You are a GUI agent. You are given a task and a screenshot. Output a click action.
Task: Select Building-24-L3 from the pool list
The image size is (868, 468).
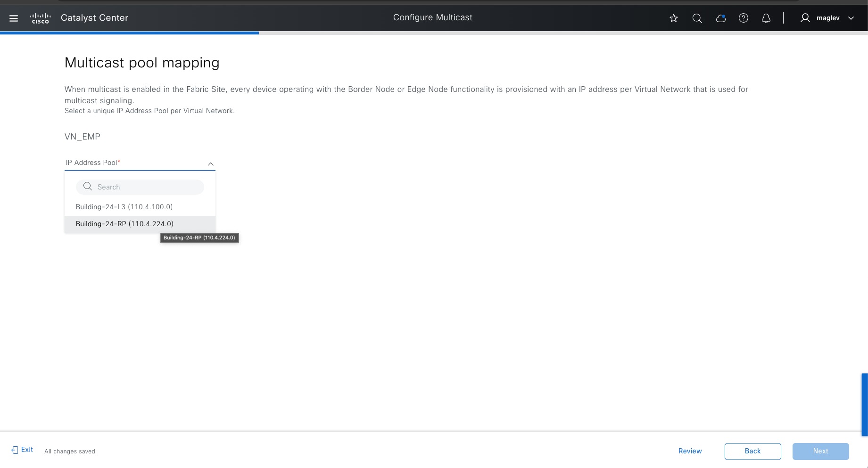pyautogui.click(x=124, y=207)
